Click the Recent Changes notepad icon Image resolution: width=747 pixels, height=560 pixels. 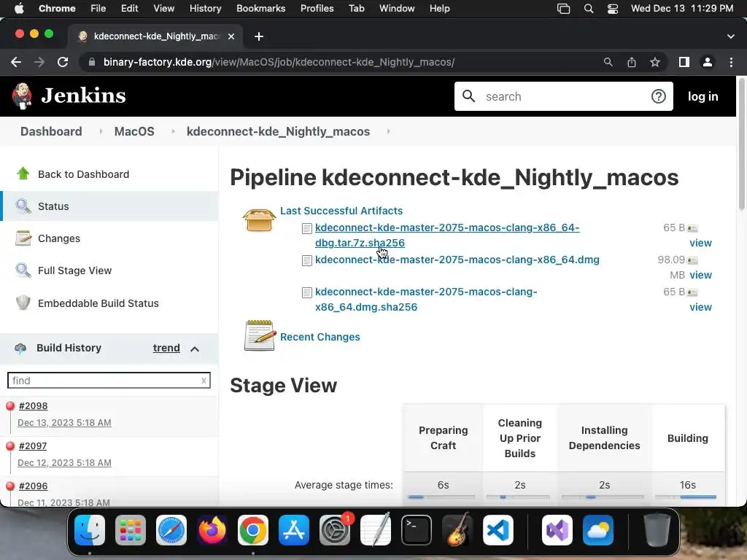click(260, 335)
